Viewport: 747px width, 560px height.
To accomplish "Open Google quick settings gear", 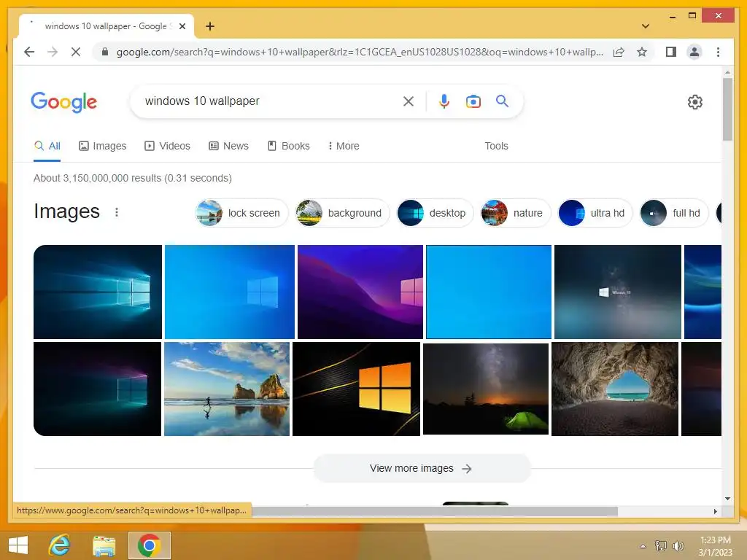I will tap(694, 102).
